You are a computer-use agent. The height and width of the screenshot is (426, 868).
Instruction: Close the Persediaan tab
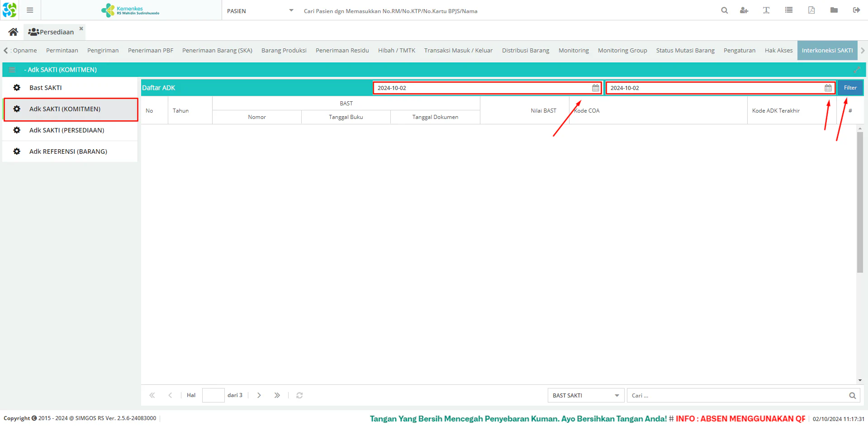[81, 28]
